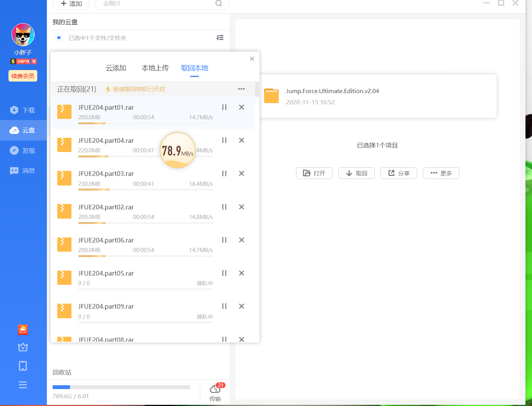The height and width of the screenshot is (406, 532).
Task: Pause the JFUE204.part01.rar download
Action: (224, 107)
